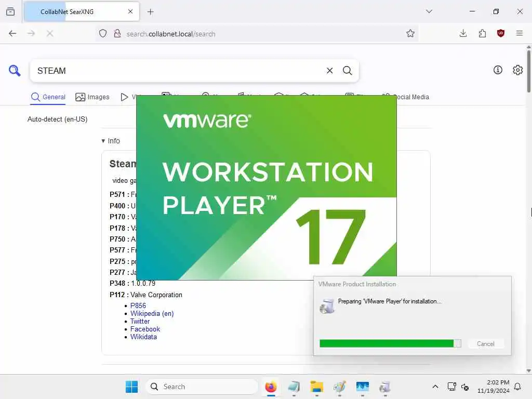Open the taskbar app next to Firefox

pos(294,387)
